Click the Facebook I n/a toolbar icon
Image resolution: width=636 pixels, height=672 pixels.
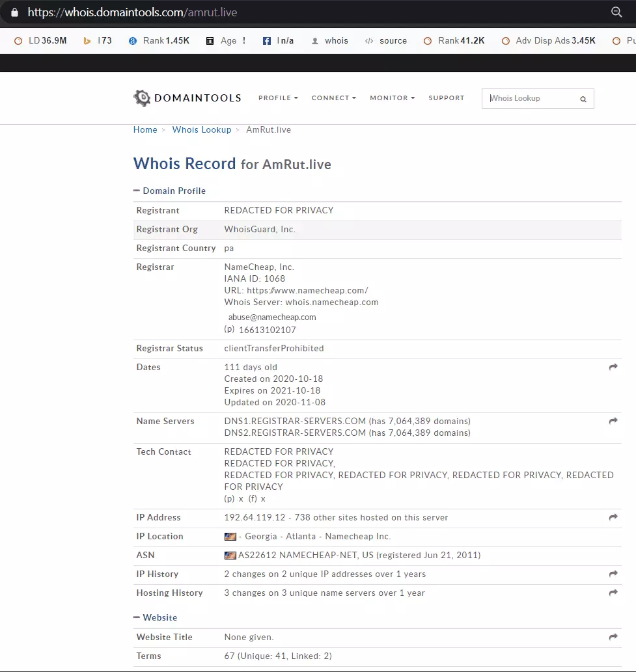(x=267, y=41)
